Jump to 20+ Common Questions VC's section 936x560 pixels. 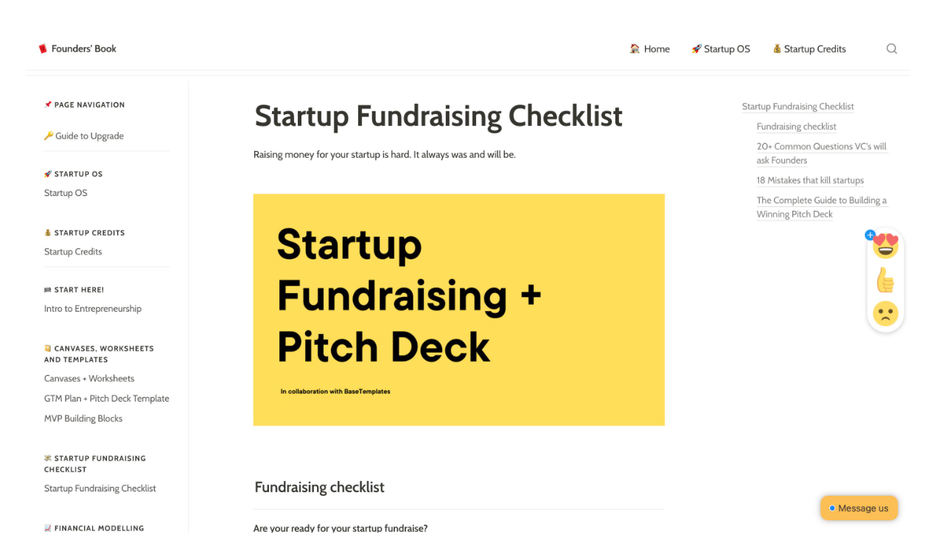coord(822,153)
